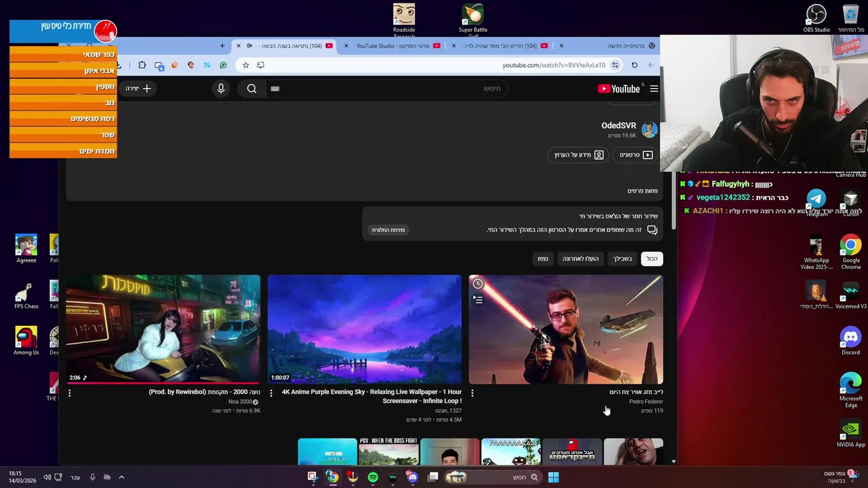Click the YouTube search magnifier button
Screen dimensions: 868x488
[252, 89]
